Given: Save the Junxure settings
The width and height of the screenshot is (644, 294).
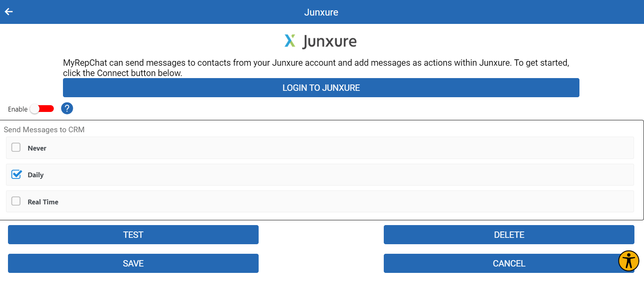Looking at the screenshot, I should (x=133, y=263).
